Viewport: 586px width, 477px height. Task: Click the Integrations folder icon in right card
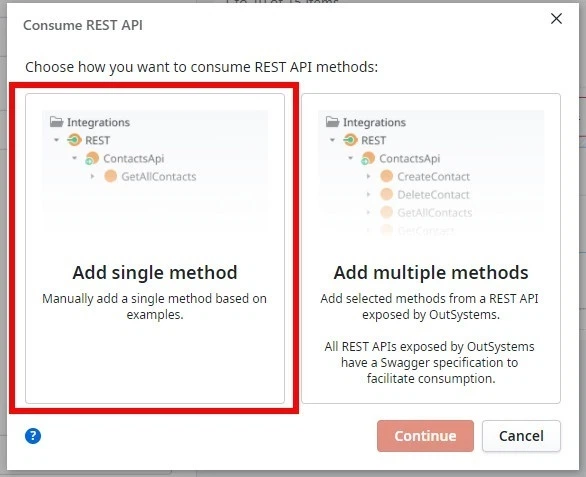coord(332,122)
